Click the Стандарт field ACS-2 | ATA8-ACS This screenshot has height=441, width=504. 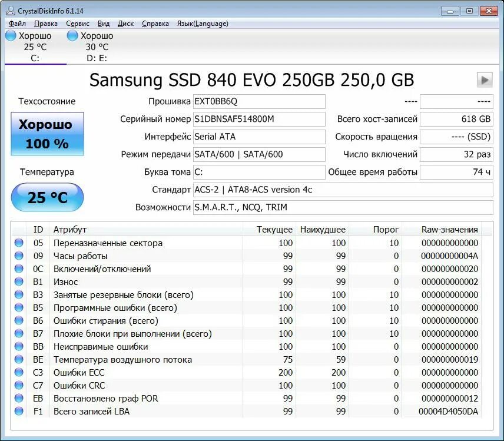343,190
